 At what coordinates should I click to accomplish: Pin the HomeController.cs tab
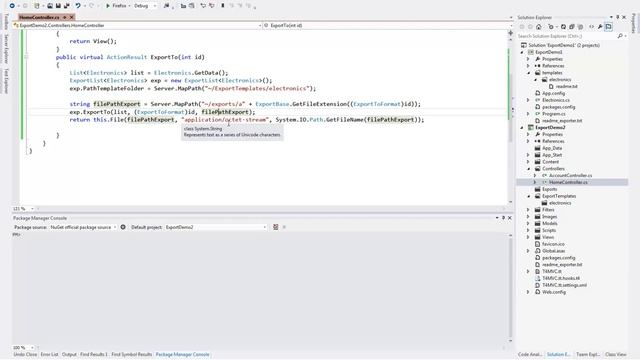(64, 17)
